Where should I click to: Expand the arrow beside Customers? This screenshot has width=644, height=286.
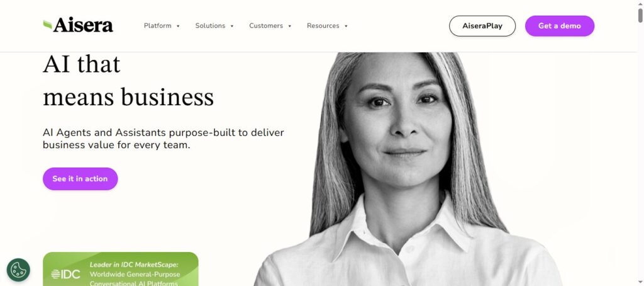click(289, 26)
